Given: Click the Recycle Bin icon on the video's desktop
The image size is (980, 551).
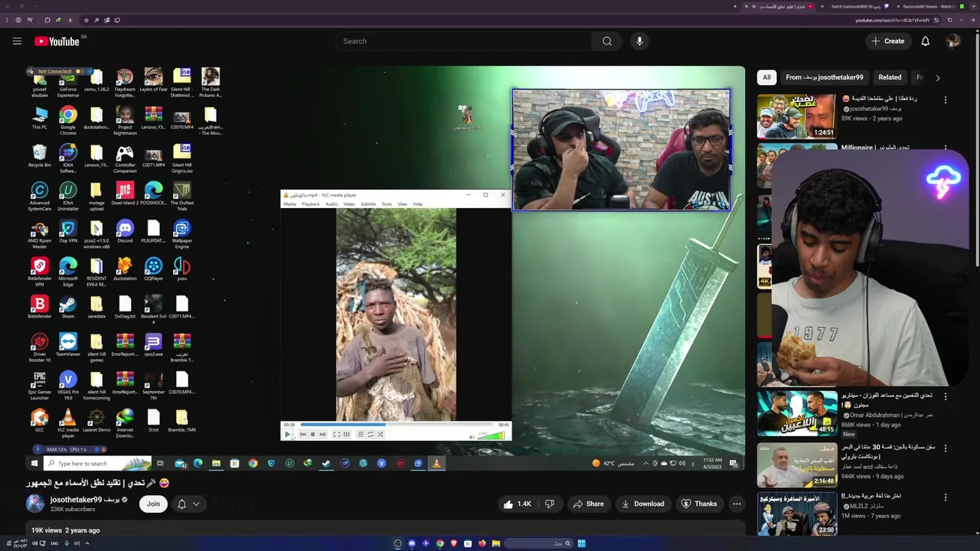Looking at the screenshot, I should click(39, 153).
